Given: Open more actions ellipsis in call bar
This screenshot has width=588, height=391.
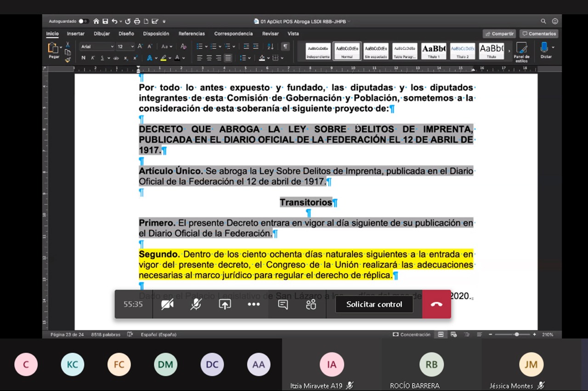Looking at the screenshot, I should (x=254, y=304).
